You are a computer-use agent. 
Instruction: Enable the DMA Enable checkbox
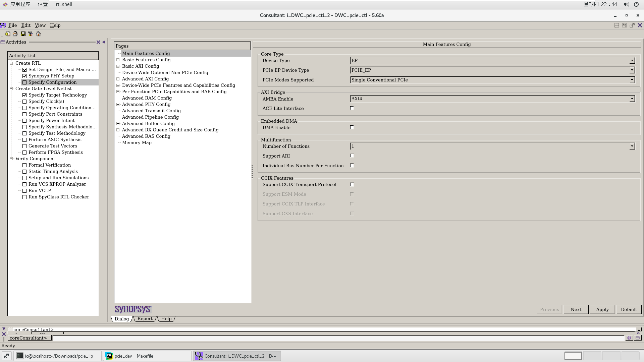coord(352,127)
